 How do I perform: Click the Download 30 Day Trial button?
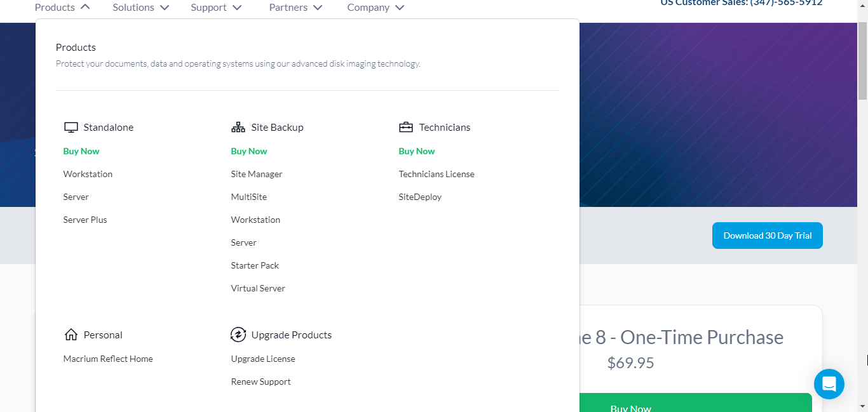pyautogui.click(x=768, y=236)
